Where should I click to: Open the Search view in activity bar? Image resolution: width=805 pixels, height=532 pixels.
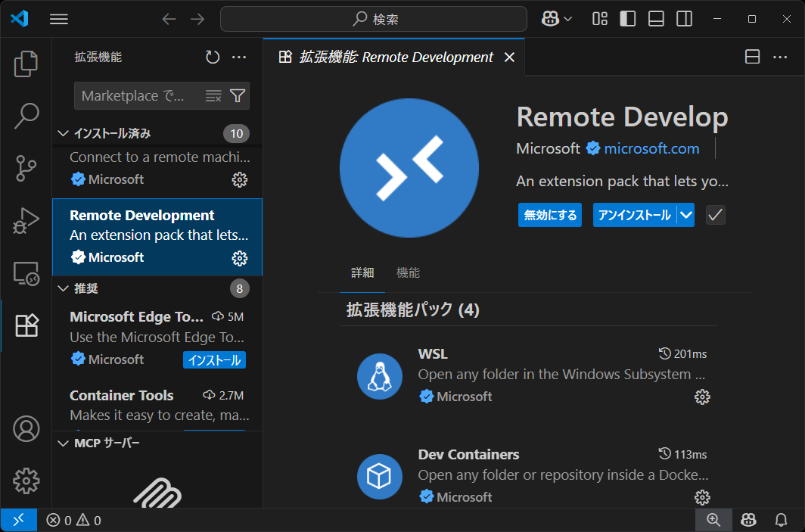26,116
